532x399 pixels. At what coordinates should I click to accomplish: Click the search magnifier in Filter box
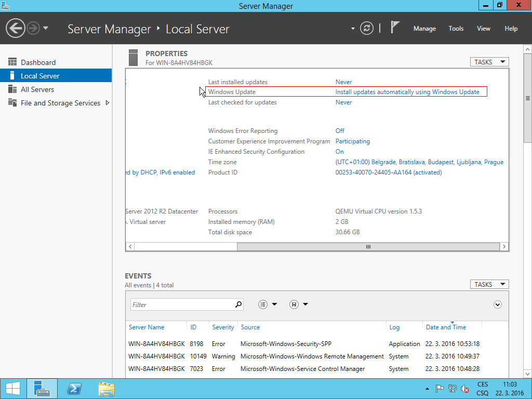[x=238, y=304]
